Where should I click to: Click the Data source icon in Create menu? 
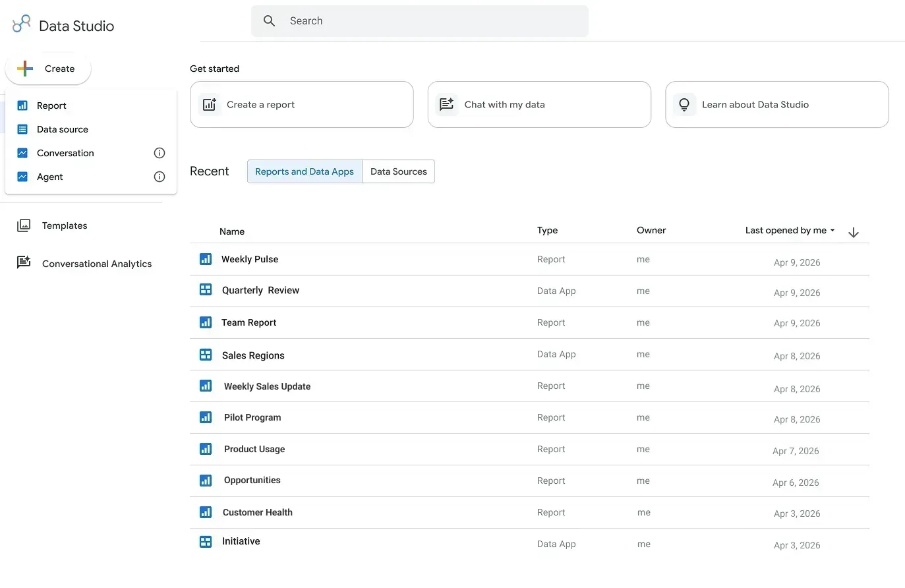[22, 129]
